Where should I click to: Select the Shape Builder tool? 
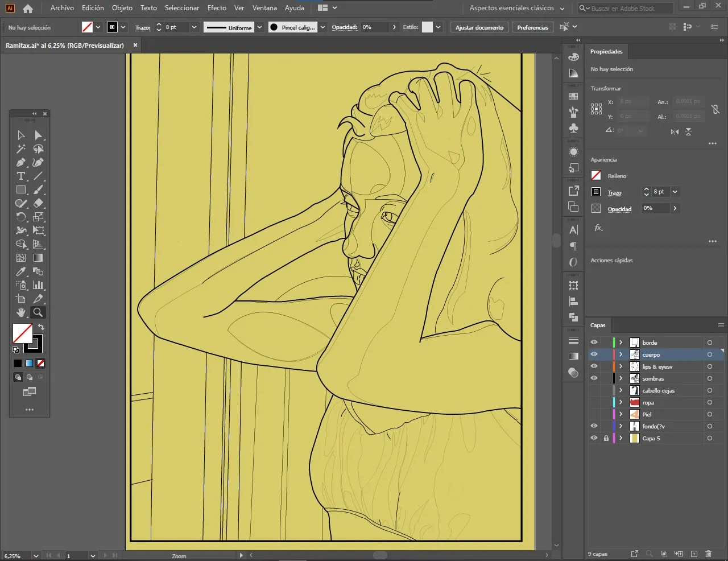(x=21, y=244)
